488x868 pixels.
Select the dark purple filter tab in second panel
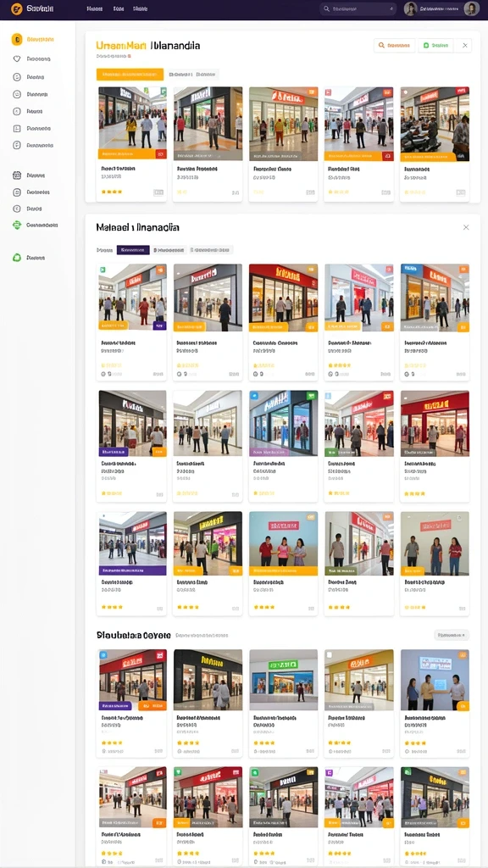tap(133, 250)
